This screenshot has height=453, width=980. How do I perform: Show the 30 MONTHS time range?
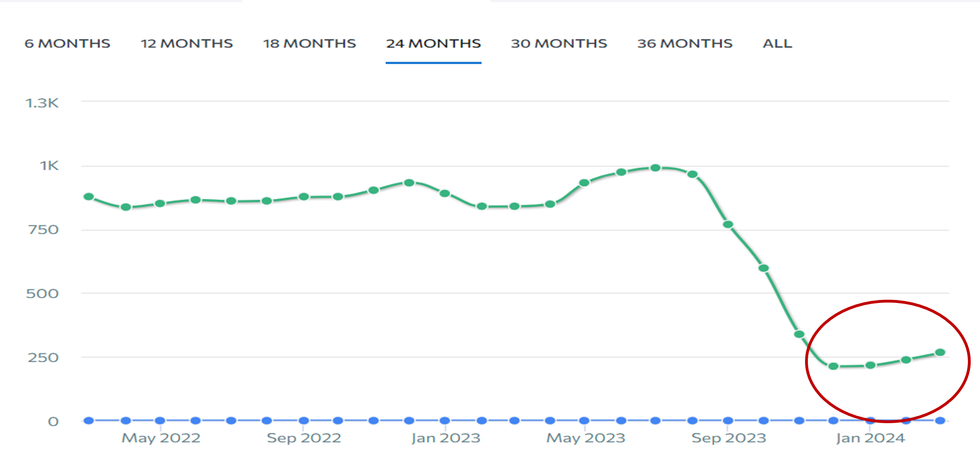click(x=559, y=44)
